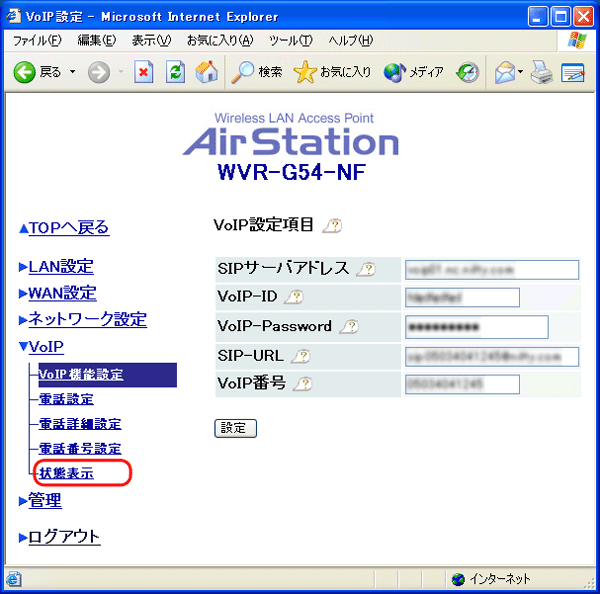
Task: Click the status bar page icon
Action: pyautogui.click(x=14, y=579)
